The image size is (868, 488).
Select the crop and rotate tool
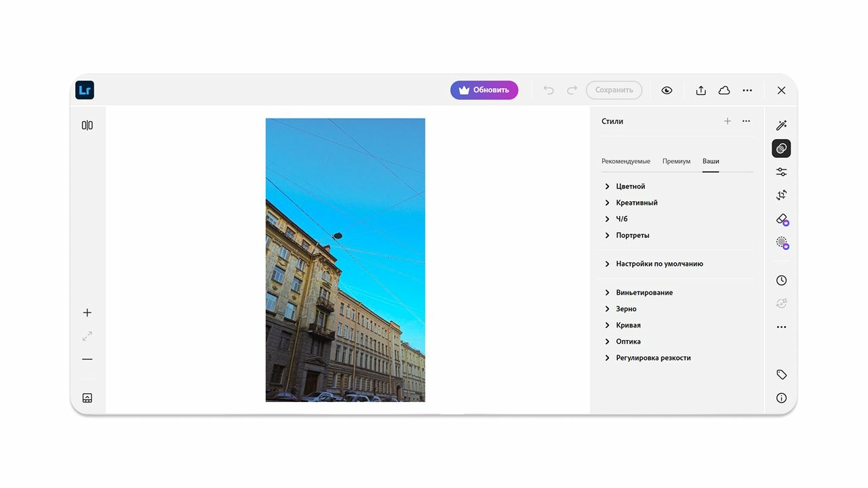(x=781, y=195)
